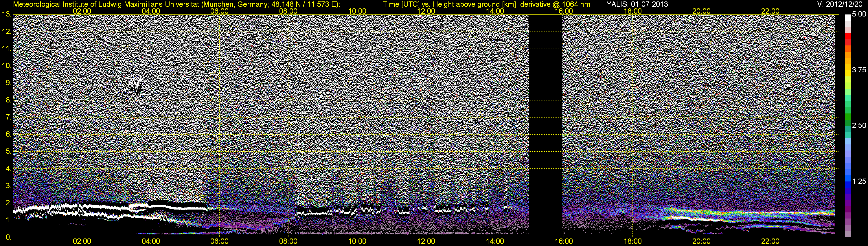
Task: Click the 16:00 label on the bottom time axis
Action: pos(564,241)
